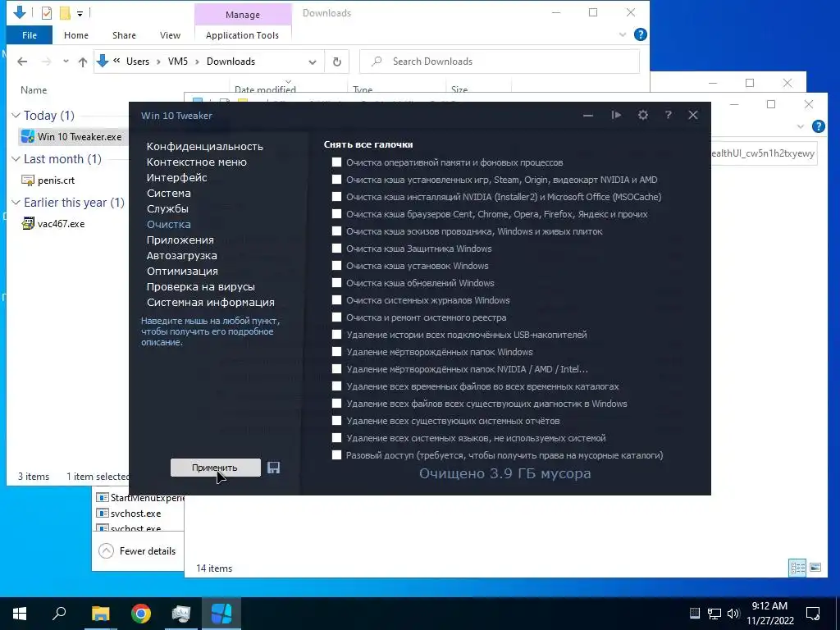Go back in Downloads Explorer window
Screen dimensions: 840x630
pos(22,62)
